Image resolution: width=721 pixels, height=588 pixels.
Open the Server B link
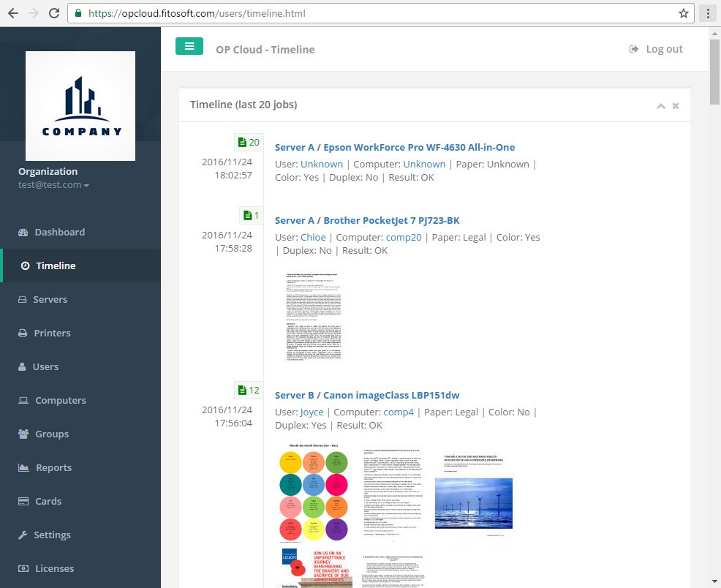(x=294, y=396)
